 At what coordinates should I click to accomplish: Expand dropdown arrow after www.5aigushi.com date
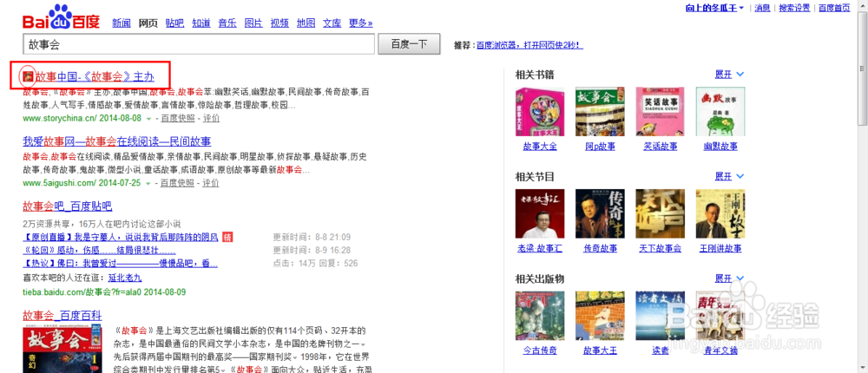tap(148, 184)
